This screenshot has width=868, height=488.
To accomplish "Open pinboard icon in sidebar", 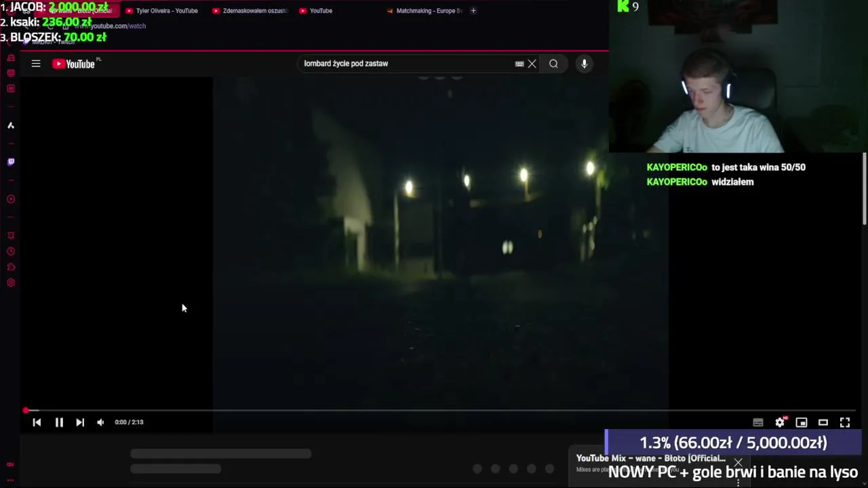I will tap(11, 236).
